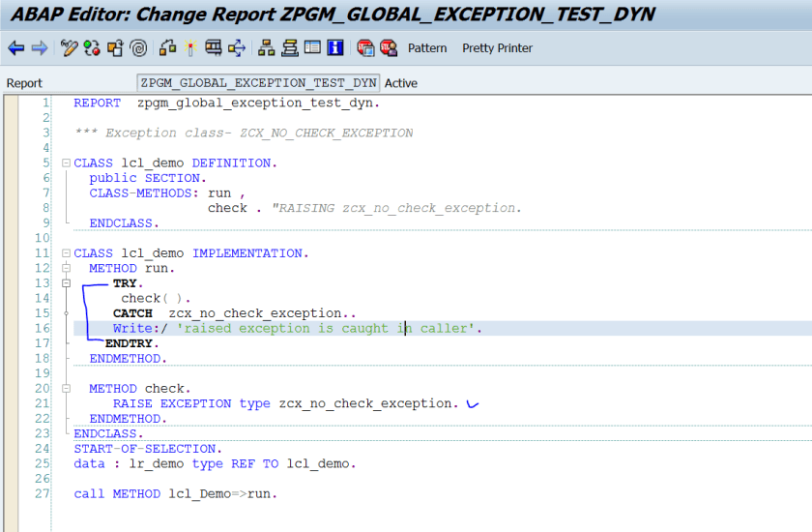Activate the report with the wand icon
Image resolution: width=812 pixels, height=532 pixels.
(190, 48)
